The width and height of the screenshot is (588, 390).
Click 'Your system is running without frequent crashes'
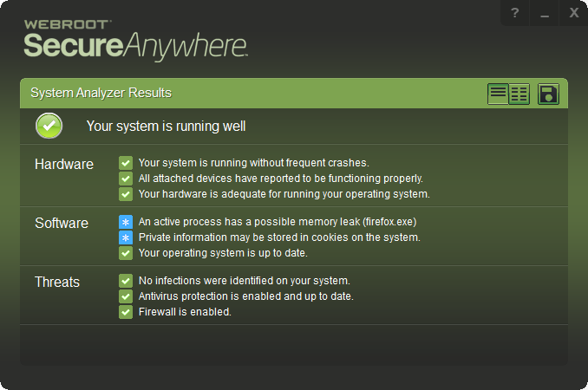pyautogui.click(x=254, y=163)
